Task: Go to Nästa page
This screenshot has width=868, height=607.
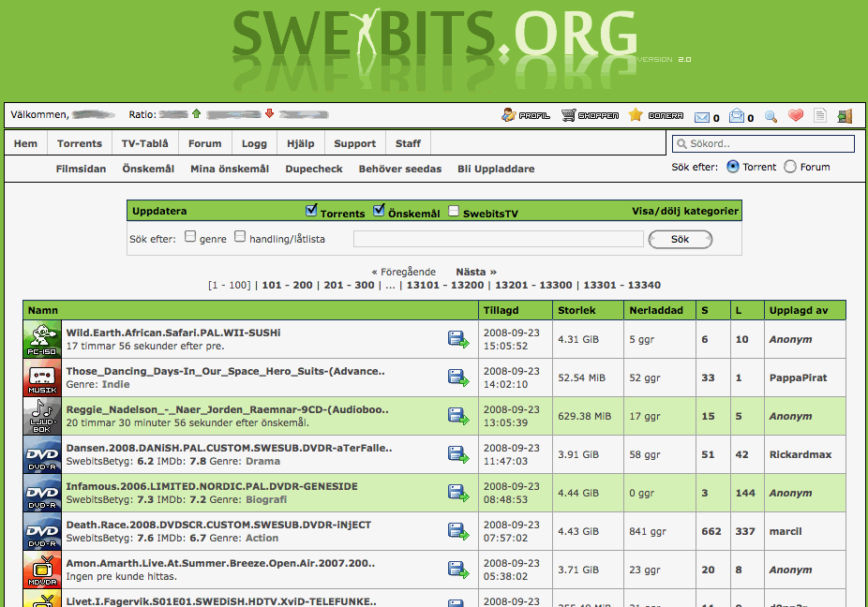Action: 476,272
